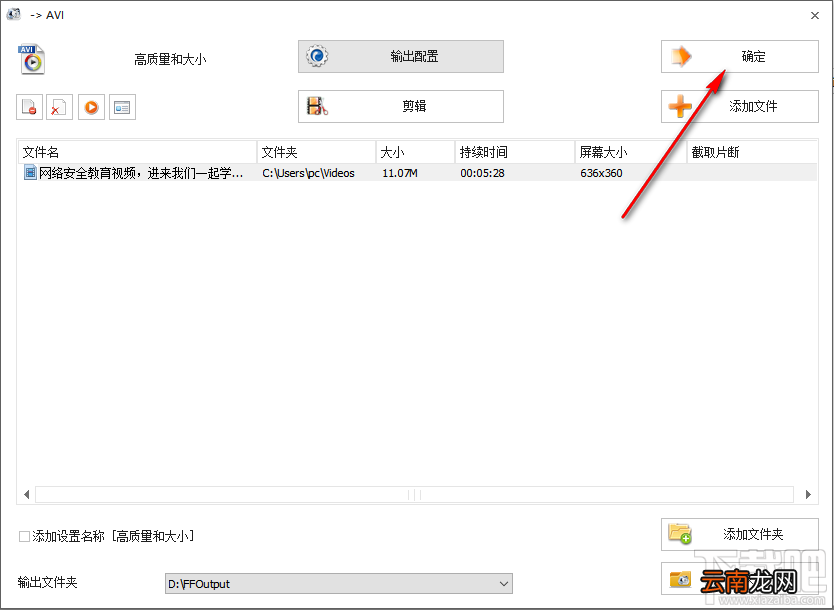Image resolution: width=834 pixels, height=610 pixels.
Task: Sort by 屏幕大小 column header
Action: [x=631, y=152]
